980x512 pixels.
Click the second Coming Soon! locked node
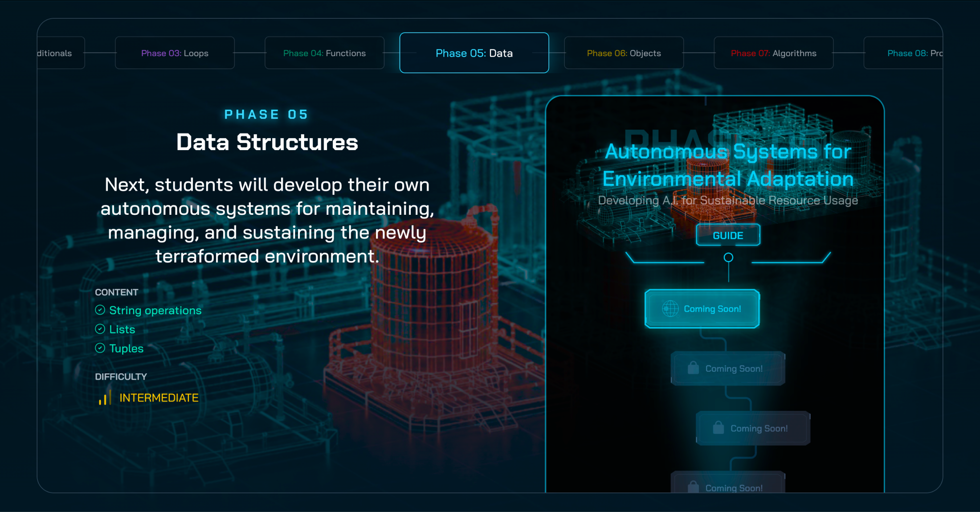tap(728, 369)
